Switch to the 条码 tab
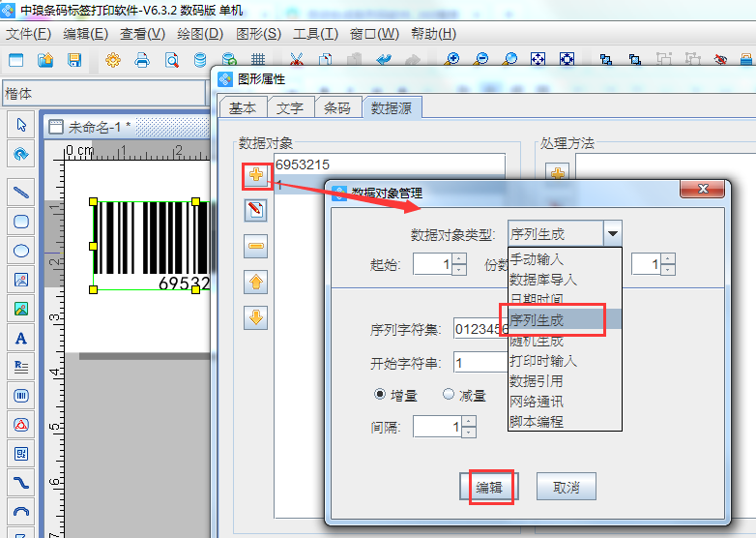The height and width of the screenshot is (538, 756). [x=336, y=108]
